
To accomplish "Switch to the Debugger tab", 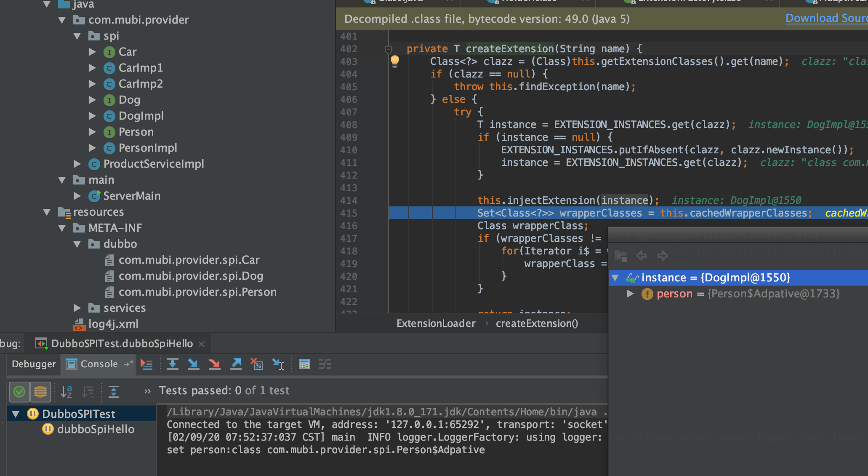I will (x=34, y=364).
